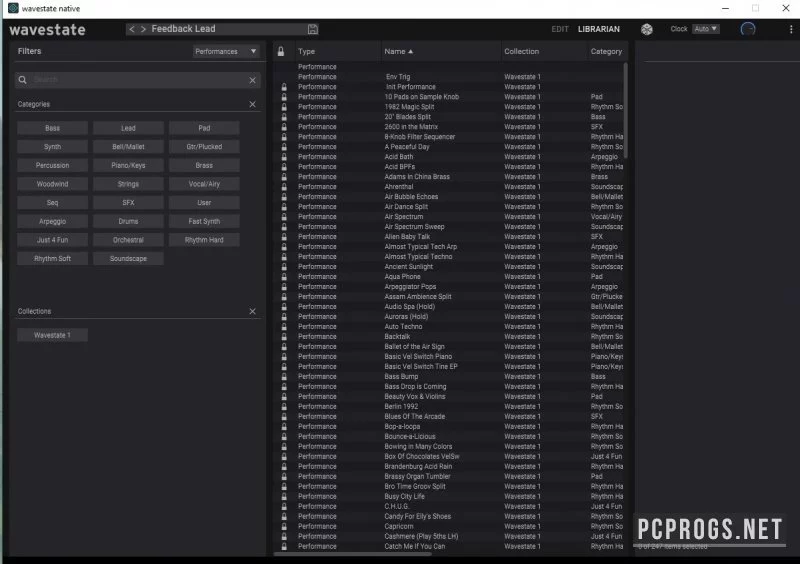
Task: Toggle lock icon for Aqua Phone row
Action: coord(284,277)
